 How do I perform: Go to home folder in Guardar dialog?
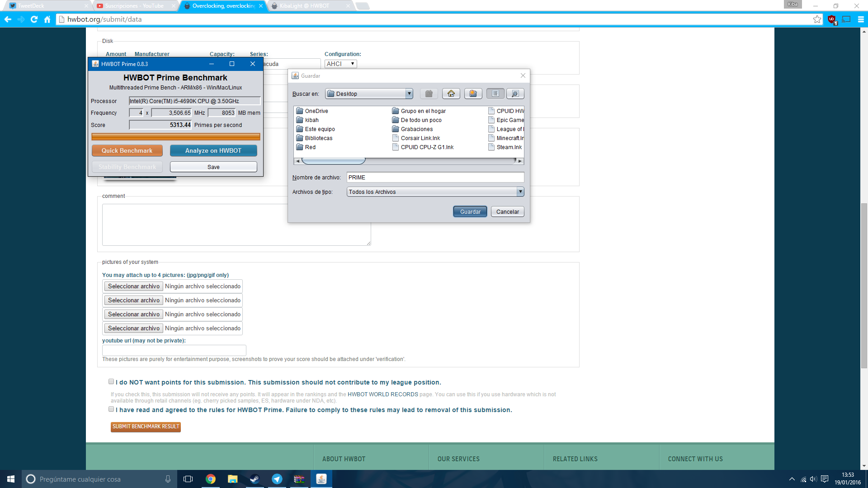tap(451, 94)
